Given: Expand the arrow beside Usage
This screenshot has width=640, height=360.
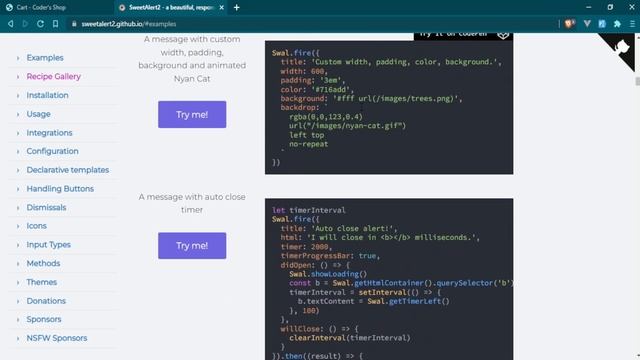Looking at the screenshot, I should click(18, 114).
